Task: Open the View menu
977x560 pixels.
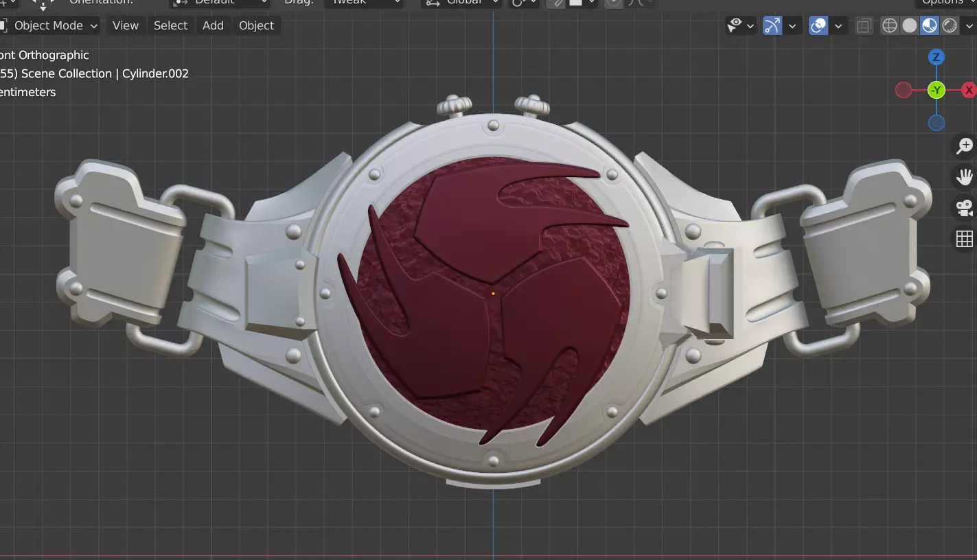Action: point(126,25)
